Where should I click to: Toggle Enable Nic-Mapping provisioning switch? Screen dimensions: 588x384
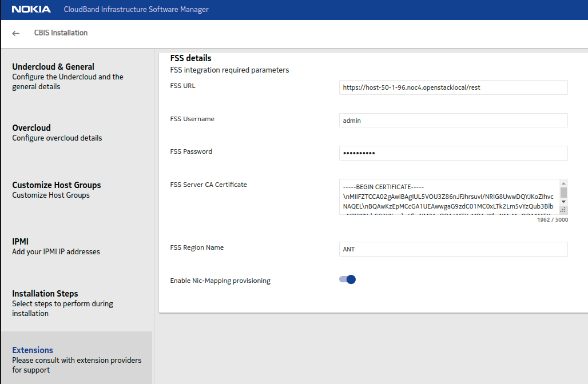[347, 279]
